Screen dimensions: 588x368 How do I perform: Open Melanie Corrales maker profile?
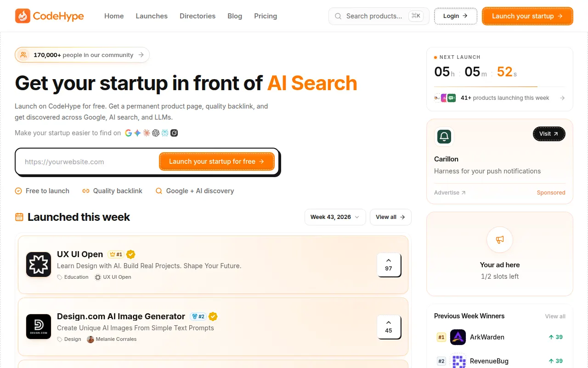tap(112, 339)
